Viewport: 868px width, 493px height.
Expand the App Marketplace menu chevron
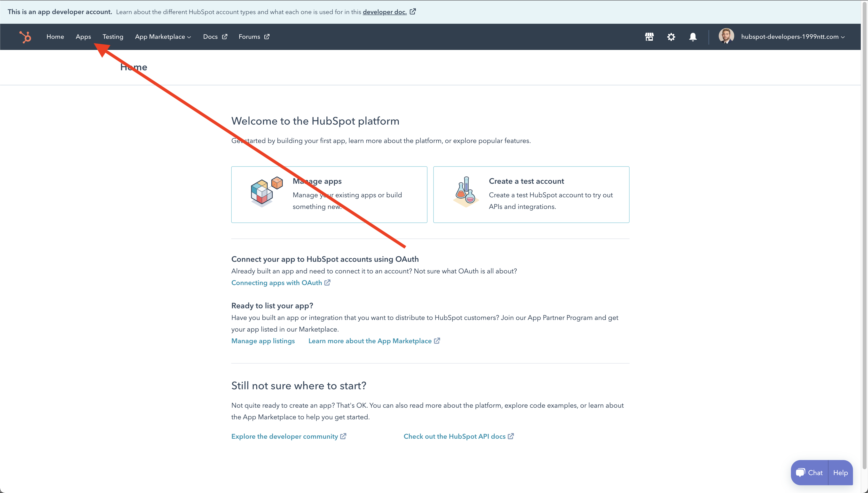pos(189,37)
